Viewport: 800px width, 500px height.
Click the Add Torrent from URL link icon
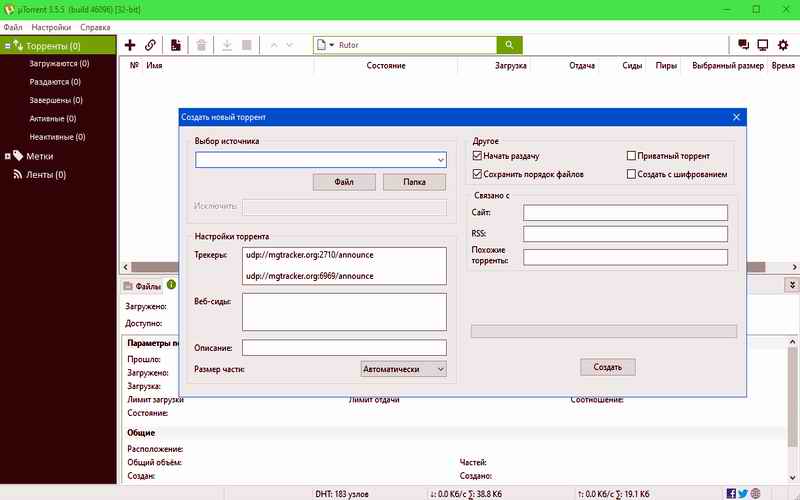click(x=151, y=45)
